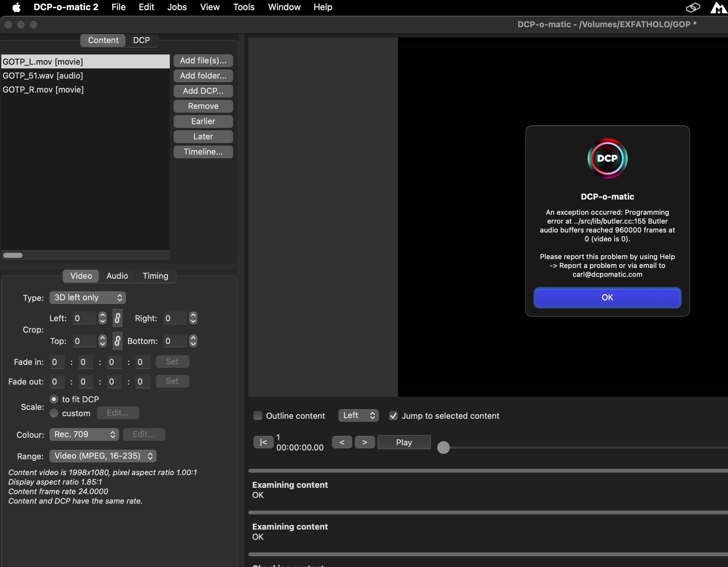Expand the Colour dropdown set to Rec. 709

point(84,434)
